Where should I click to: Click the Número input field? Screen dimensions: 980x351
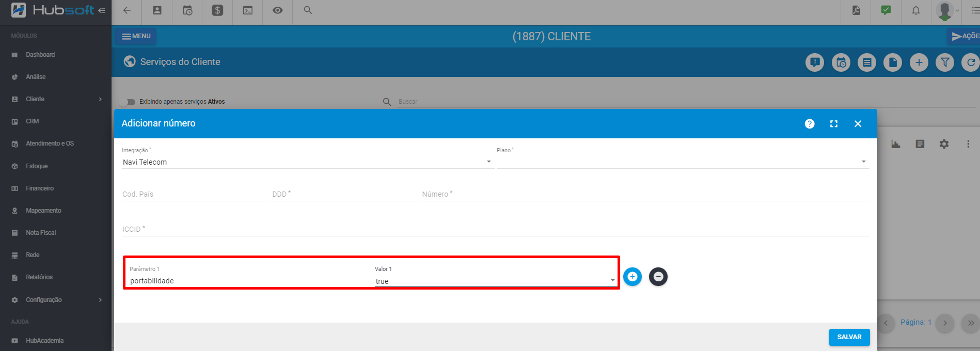pyautogui.click(x=645, y=195)
